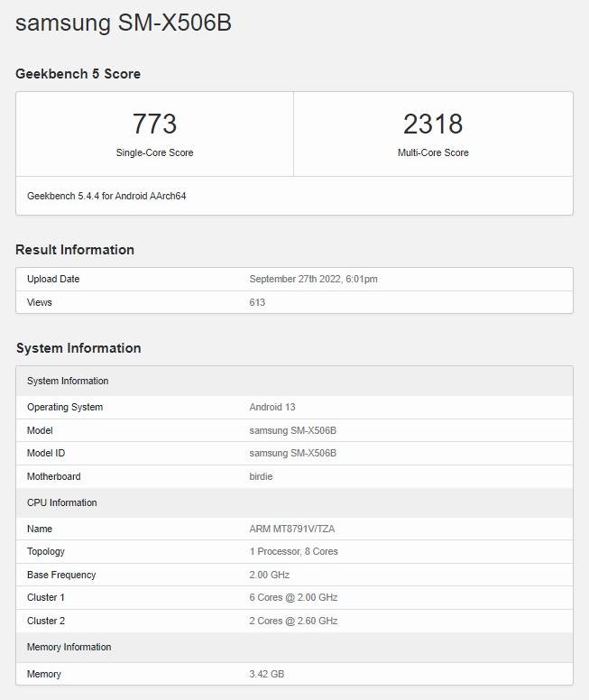This screenshot has height=700, width=589.
Task: Click the '2 Cores @ 2.60 GHz' value
Action: point(293,621)
